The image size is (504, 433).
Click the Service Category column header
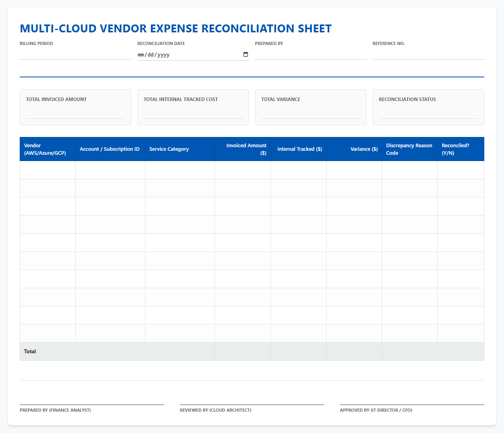pyautogui.click(x=180, y=149)
